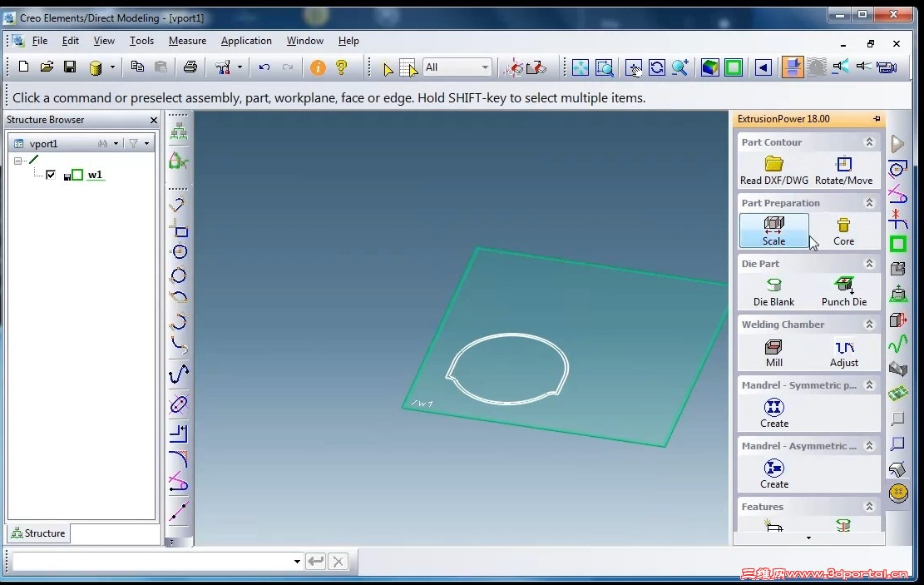
Task: Collapse the Mandrel - Symmetric section
Action: point(868,385)
